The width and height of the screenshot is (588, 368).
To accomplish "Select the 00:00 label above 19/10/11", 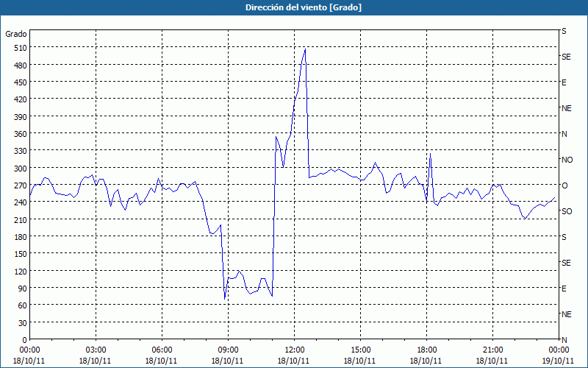I will (559, 350).
